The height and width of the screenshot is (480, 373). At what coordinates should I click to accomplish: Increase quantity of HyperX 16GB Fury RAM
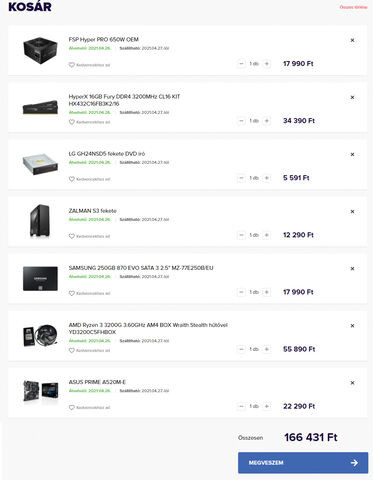pyautogui.click(x=267, y=121)
